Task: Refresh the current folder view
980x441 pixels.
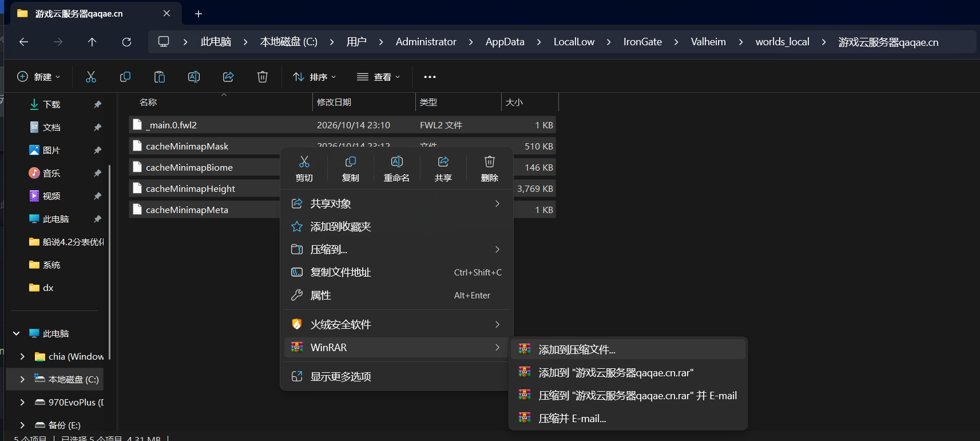Action: (126, 42)
